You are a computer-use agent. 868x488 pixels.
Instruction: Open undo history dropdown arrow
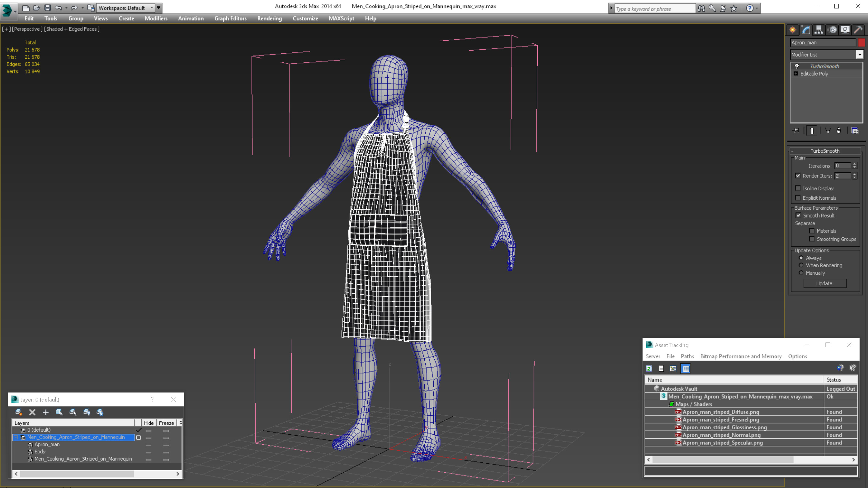(66, 8)
